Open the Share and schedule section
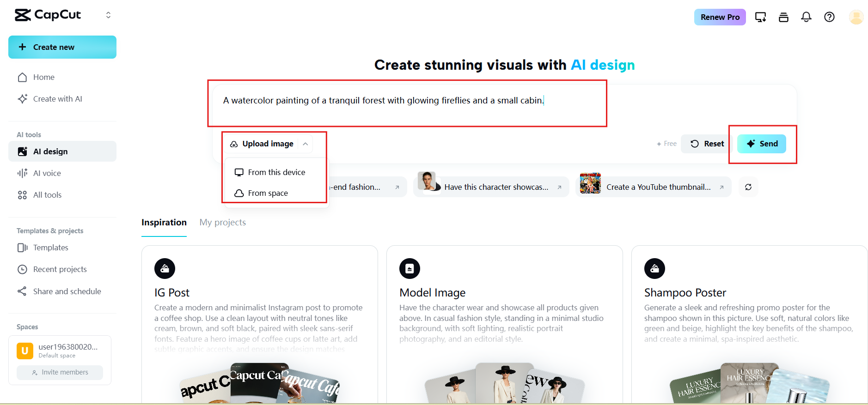 coord(67,291)
